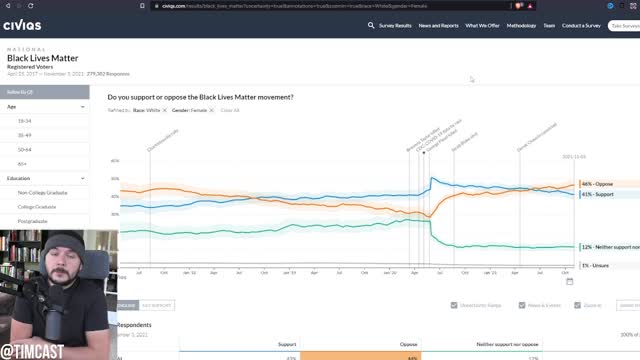Click the Civiqs logo
The height and width of the screenshot is (360, 640).
[22, 25]
